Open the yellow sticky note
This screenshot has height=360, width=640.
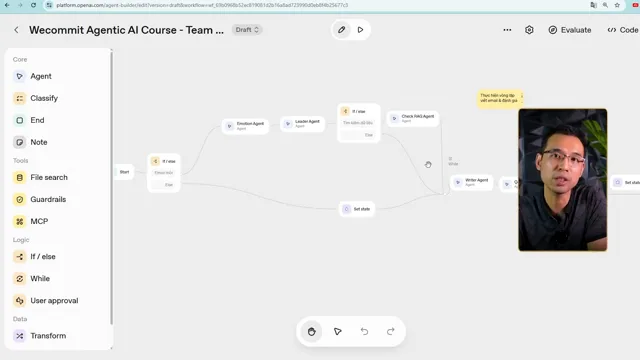pyautogui.click(x=500, y=98)
